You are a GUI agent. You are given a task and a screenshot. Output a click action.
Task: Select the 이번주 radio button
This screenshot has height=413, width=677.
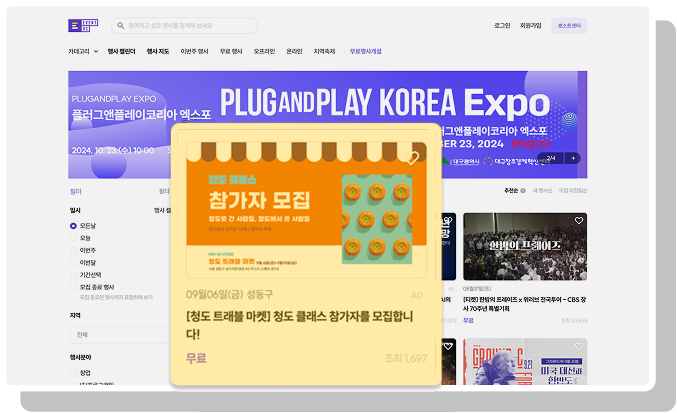coord(73,250)
